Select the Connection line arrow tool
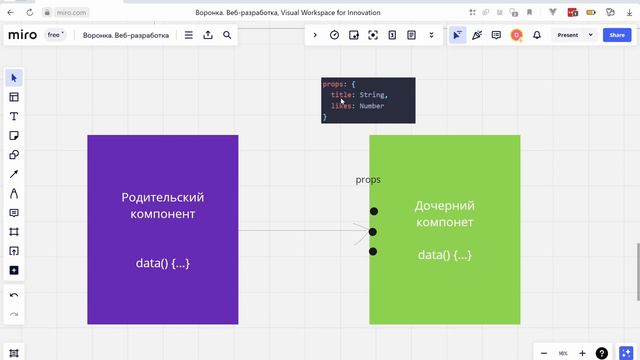The height and width of the screenshot is (360, 640). 14,174
